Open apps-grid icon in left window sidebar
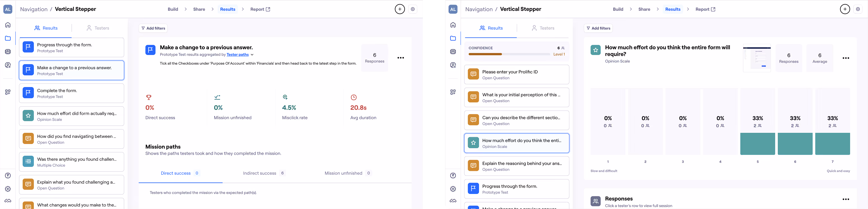 pyautogui.click(x=8, y=92)
